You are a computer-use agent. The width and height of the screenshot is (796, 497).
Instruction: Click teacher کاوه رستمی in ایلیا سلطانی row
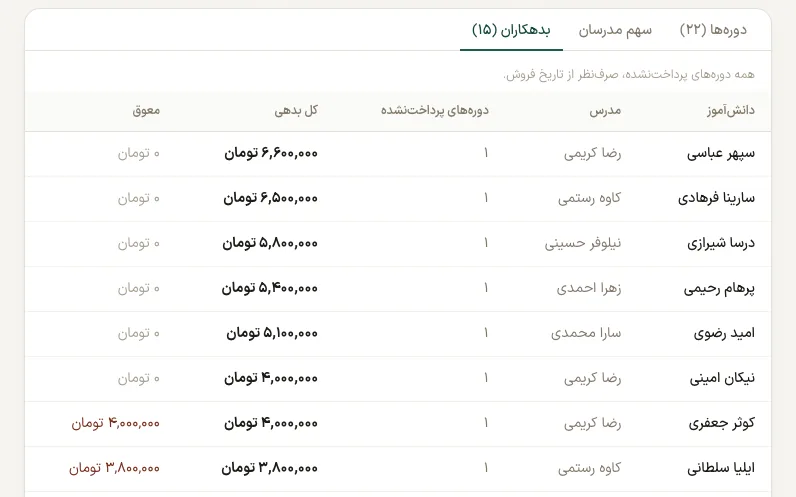tap(589, 468)
